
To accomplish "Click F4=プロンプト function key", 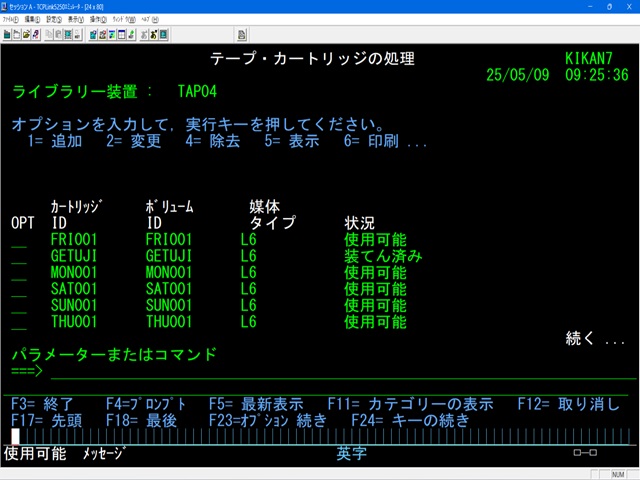I will coord(146,404).
